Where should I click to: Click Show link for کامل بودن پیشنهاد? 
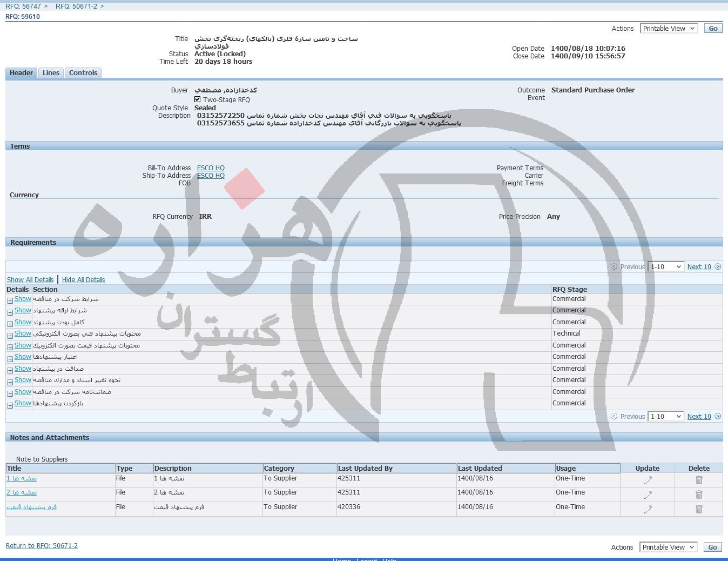coord(23,322)
